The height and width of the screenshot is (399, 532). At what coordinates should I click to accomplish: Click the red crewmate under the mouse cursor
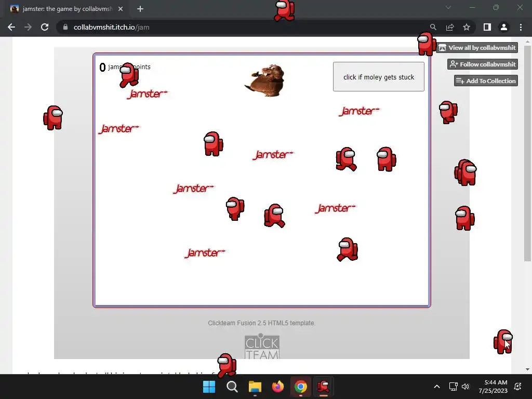(503, 342)
